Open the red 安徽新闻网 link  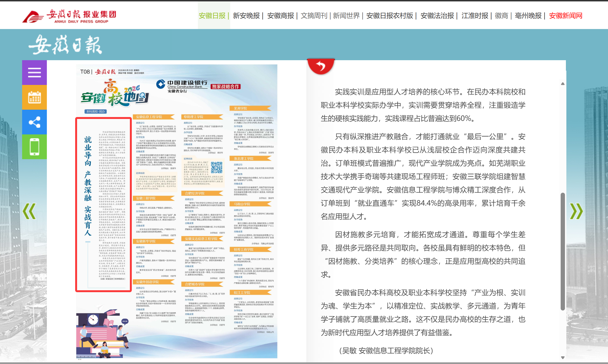[566, 16]
